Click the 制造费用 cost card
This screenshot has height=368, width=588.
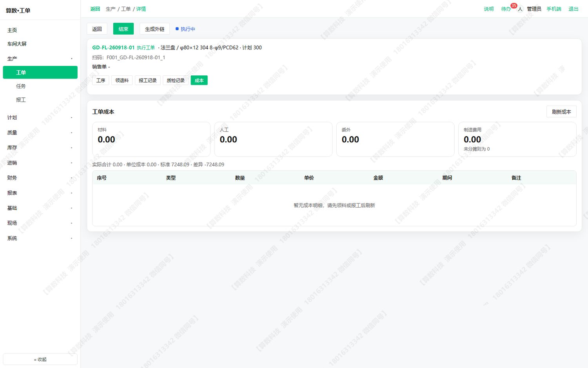coord(517,139)
